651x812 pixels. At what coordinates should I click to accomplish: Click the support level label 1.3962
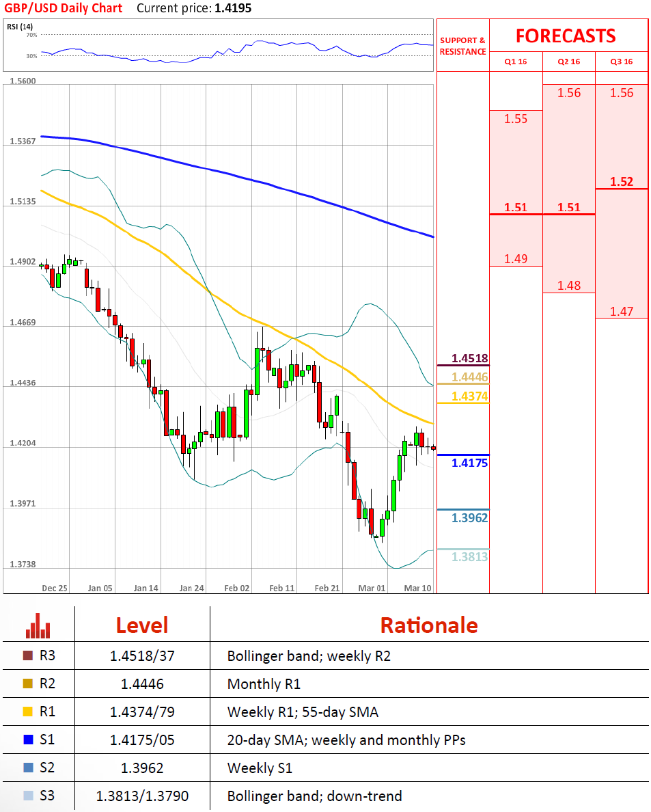(x=469, y=518)
